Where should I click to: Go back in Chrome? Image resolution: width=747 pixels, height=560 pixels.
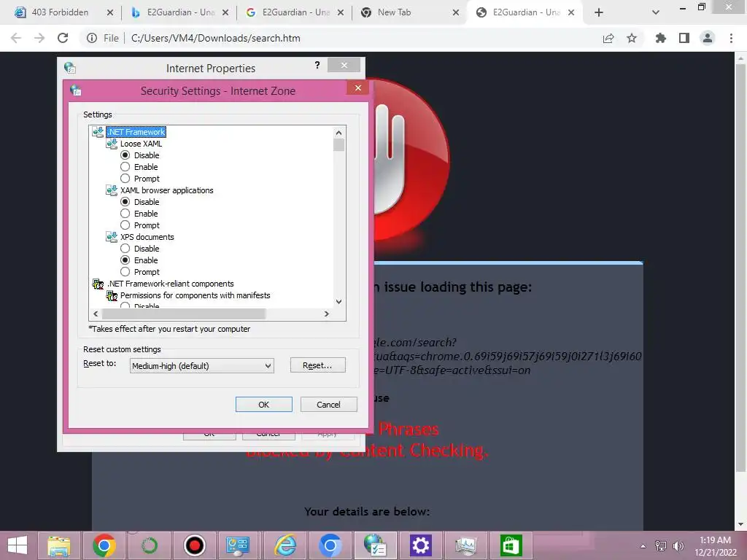16,38
